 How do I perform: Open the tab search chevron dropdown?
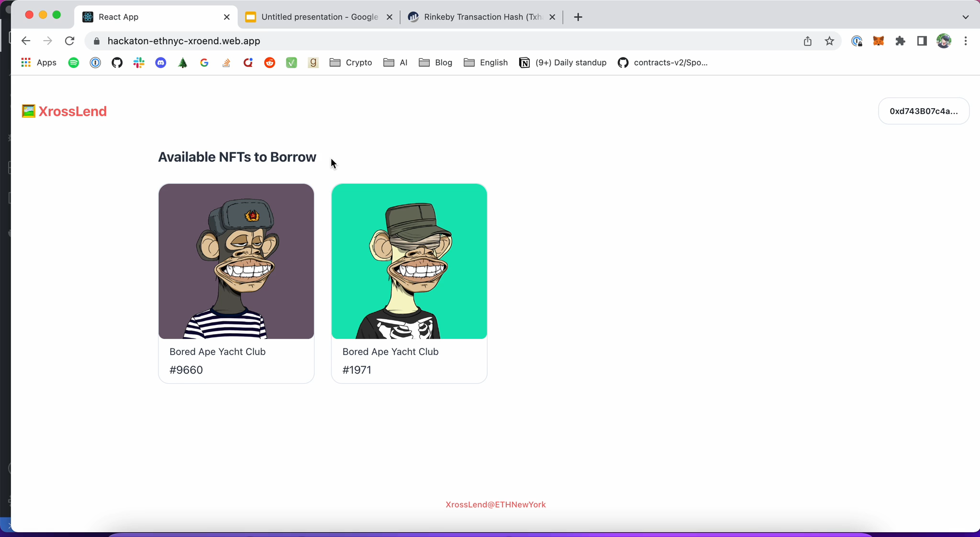pos(966,17)
